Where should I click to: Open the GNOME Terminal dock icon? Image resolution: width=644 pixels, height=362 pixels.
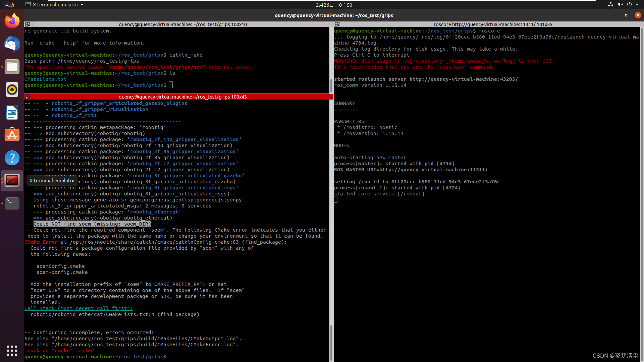(x=12, y=203)
